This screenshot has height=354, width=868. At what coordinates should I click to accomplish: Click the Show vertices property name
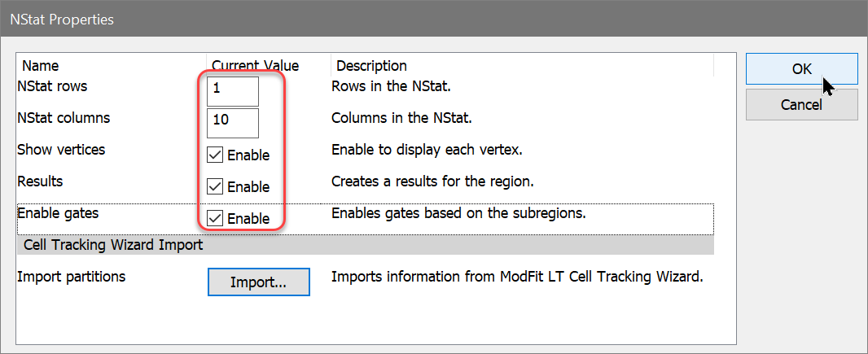coord(61,150)
